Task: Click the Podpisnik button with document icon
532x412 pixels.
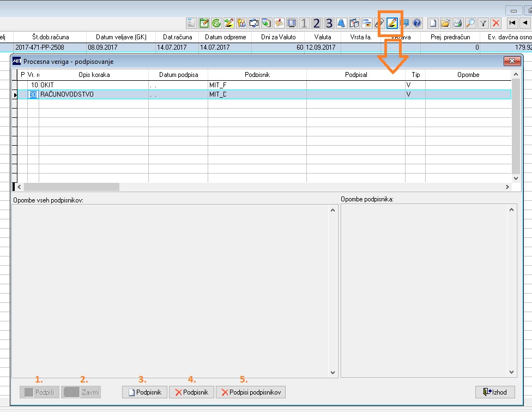Action: (144, 392)
